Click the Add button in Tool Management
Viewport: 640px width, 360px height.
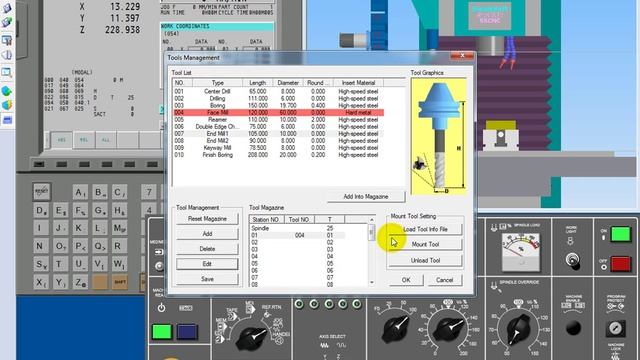207,234
